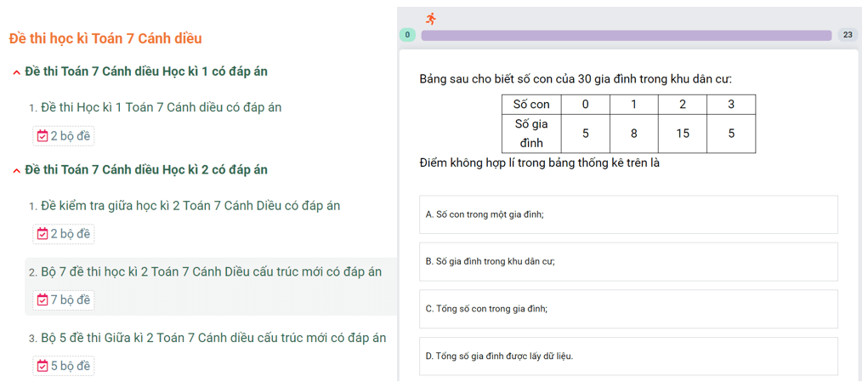
Task: Click the question text 'Điểm không hợp lí trong bảng thống kê'
Action: [x=540, y=163]
